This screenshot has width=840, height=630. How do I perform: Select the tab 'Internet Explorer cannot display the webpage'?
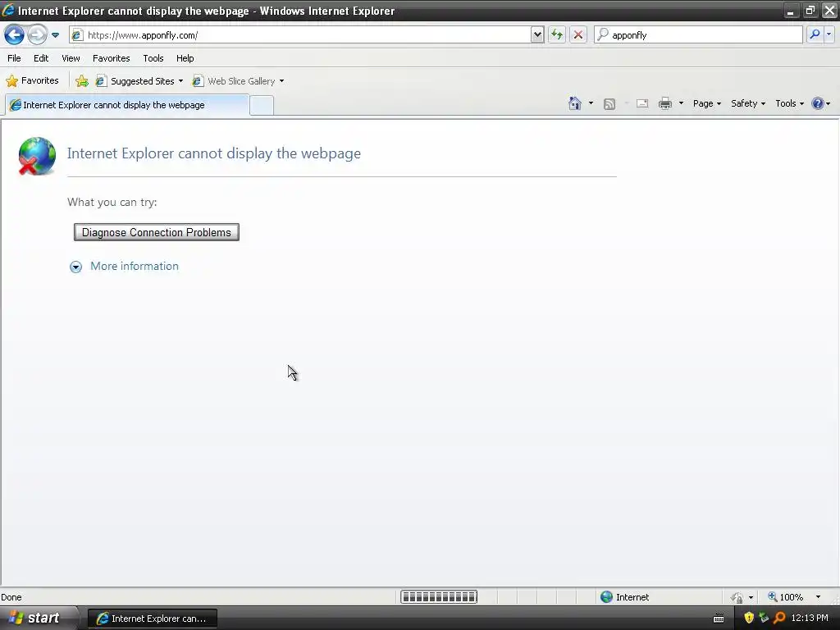coord(127,105)
